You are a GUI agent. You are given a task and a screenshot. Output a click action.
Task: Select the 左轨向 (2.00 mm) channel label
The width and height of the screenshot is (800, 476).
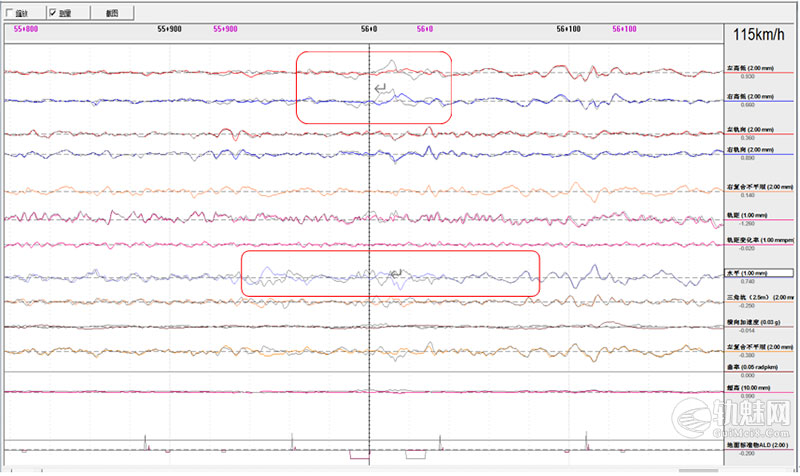750,130
